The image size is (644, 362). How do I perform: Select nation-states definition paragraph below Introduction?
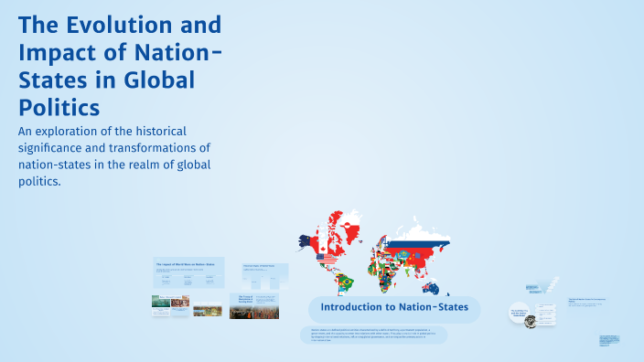(374, 335)
